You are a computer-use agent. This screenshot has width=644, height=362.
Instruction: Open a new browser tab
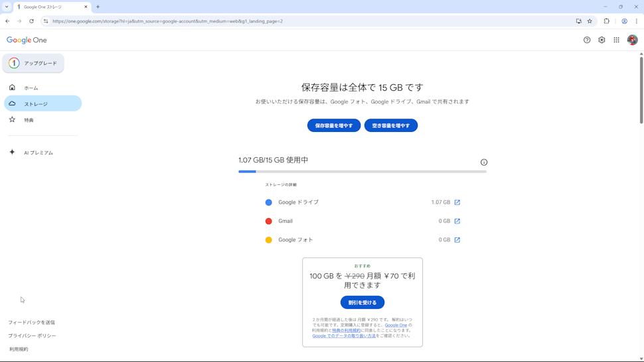[x=98, y=7]
